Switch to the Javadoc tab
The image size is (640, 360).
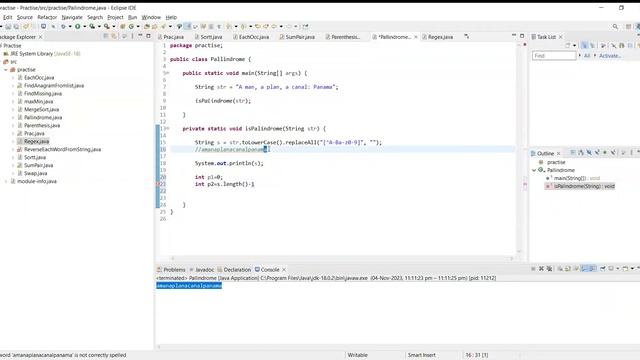[x=202, y=269]
